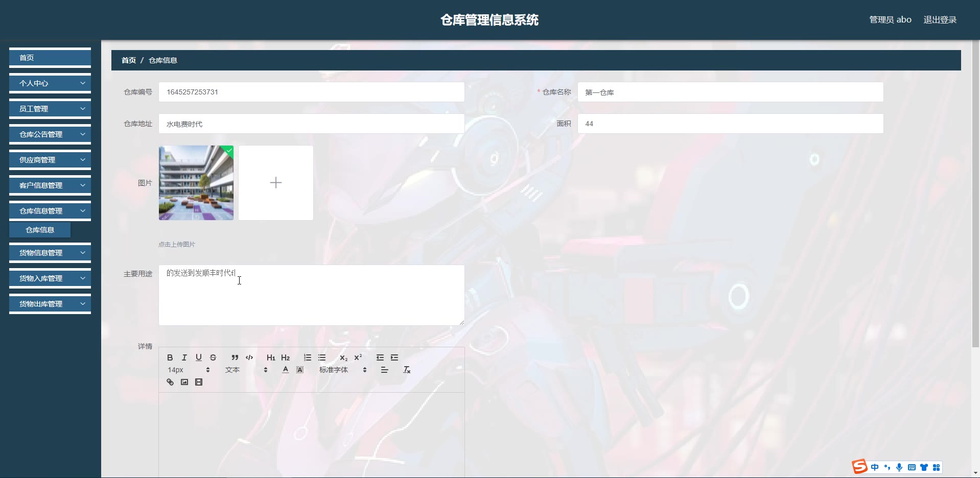Image resolution: width=980 pixels, height=478 pixels.
Task: Toggle the Sogou punctuation mode
Action: 887,467
